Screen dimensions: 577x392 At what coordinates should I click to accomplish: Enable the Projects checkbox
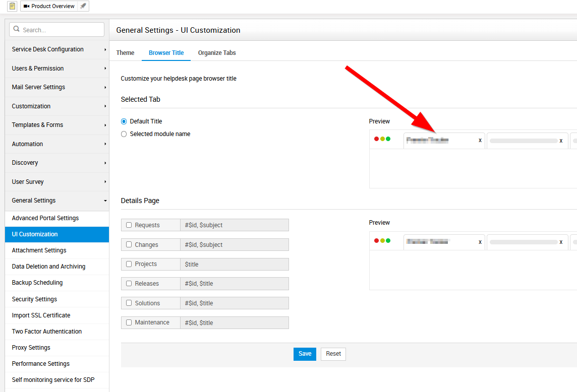coord(129,264)
